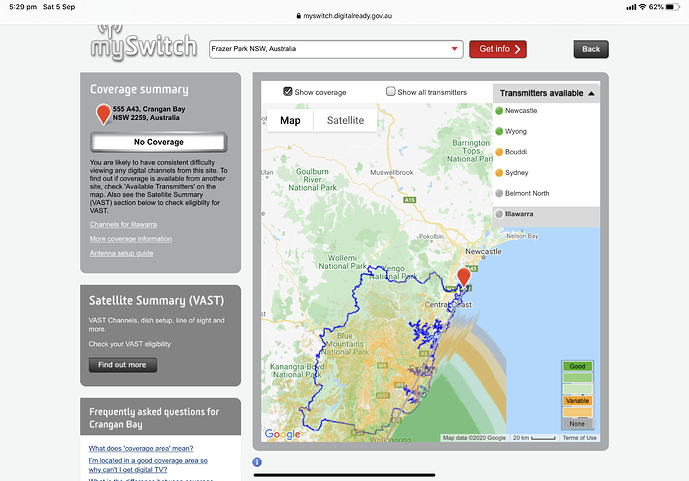Select the Belmont North transmitter grey dot
Viewport: 689px width, 481px height.
click(x=499, y=193)
